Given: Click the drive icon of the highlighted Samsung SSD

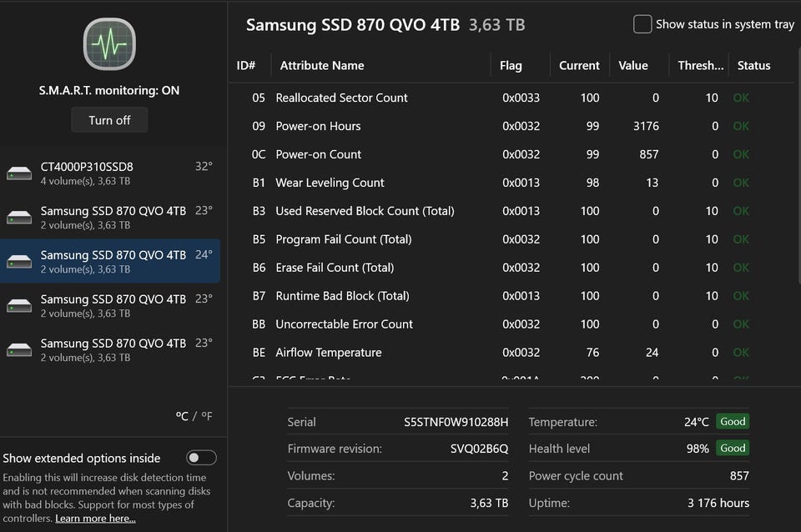Looking at the screenshot, I should (x=19, y=262).
